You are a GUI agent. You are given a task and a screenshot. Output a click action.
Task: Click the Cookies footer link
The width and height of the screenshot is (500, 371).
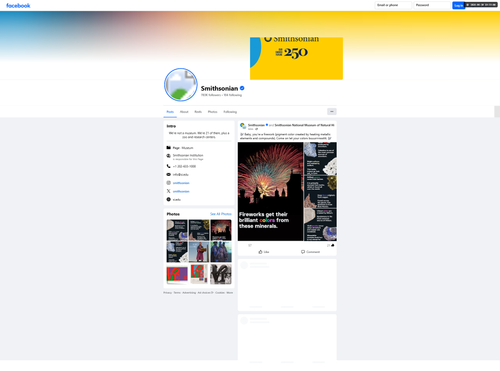[x=220, y=293]
